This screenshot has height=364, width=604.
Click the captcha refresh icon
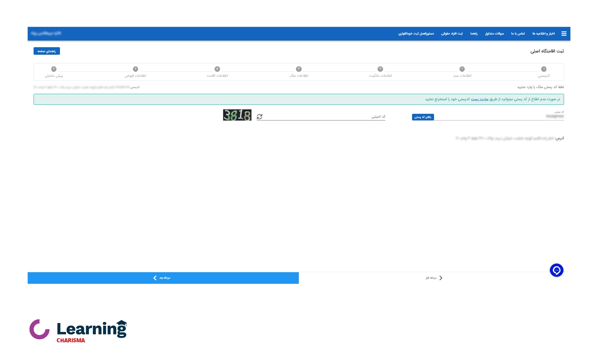point(259,116)
